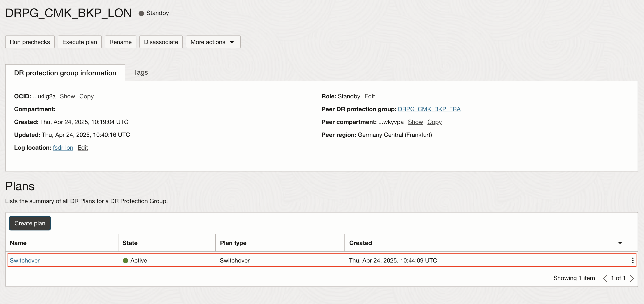The image size is (644, 304).
Task: Click the Create plan button
Action: (x=30, y=223)
